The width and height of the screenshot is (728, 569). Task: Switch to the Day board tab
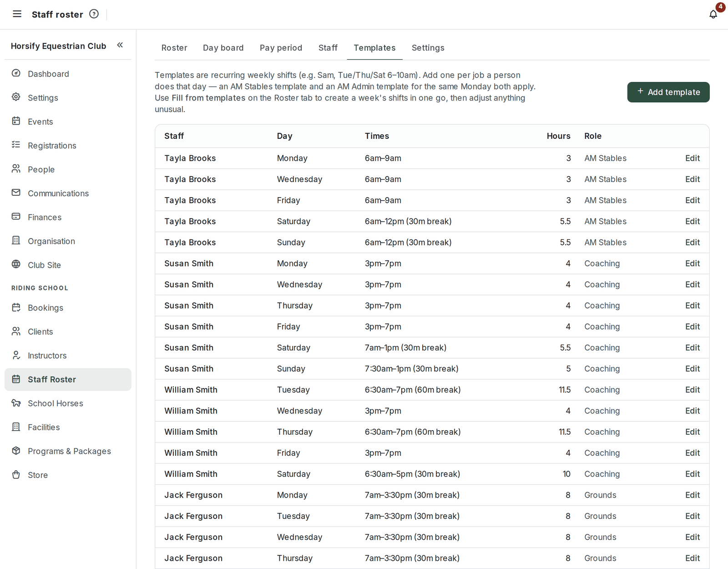223,48
